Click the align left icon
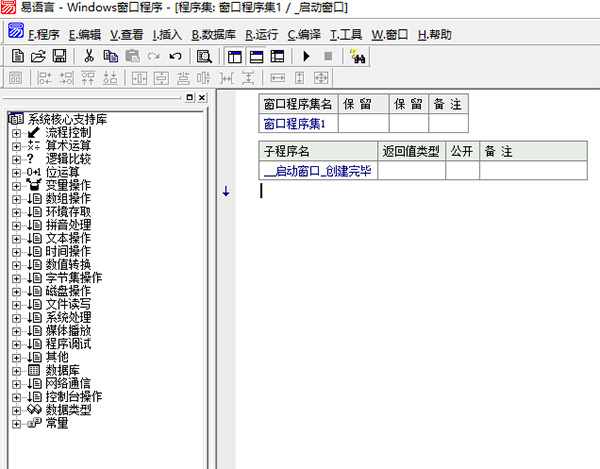The image size is (600, 469). (x=44, y=78)
